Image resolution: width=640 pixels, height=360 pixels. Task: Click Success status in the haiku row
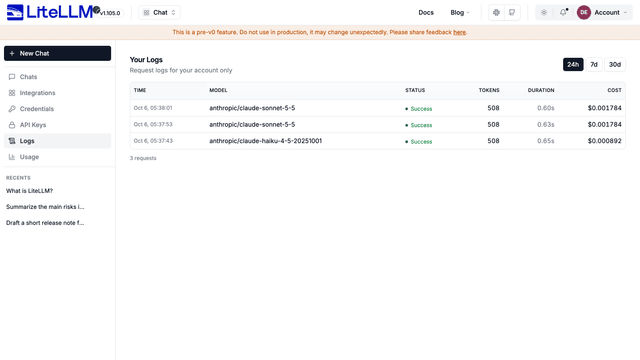tap(418, 141)
